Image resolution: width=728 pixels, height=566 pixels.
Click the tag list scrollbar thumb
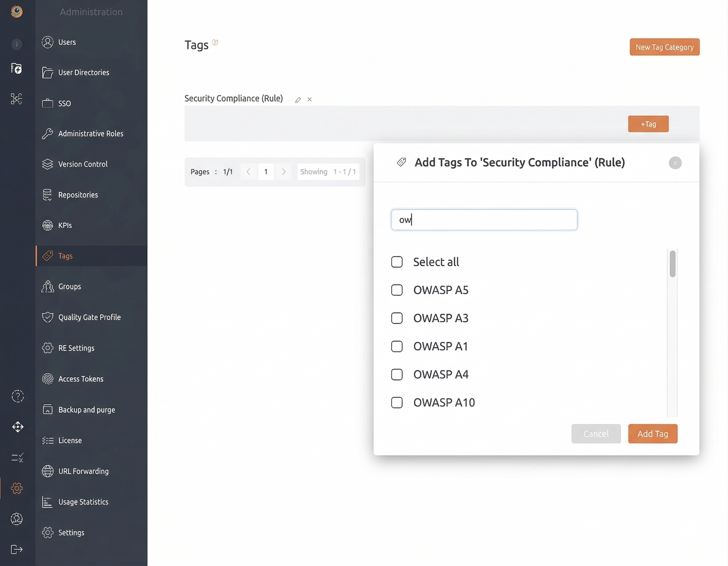672,263
